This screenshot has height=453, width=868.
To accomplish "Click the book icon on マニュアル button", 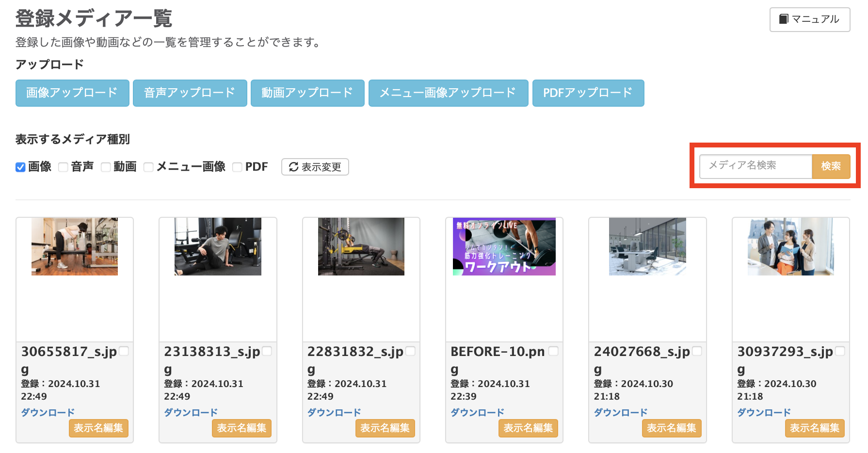I will [x=784, y=19].
